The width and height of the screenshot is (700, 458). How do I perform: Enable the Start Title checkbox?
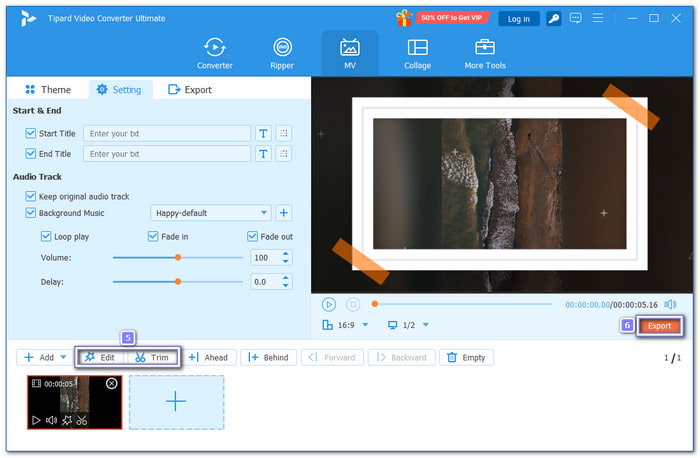(x=30, y=133)
